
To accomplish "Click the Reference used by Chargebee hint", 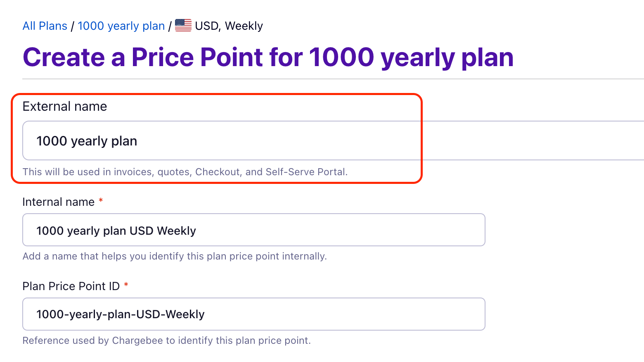I will coord(166,341).
